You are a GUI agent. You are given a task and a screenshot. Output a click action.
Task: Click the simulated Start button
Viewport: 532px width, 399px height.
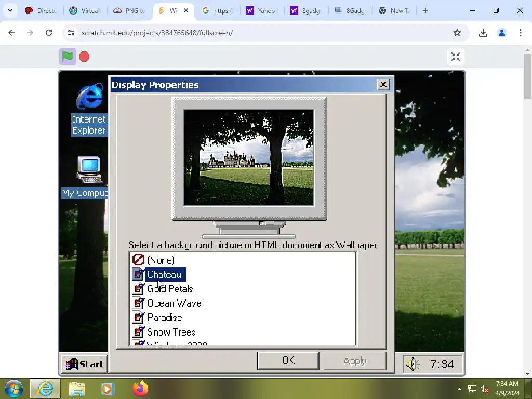[84, 364]
